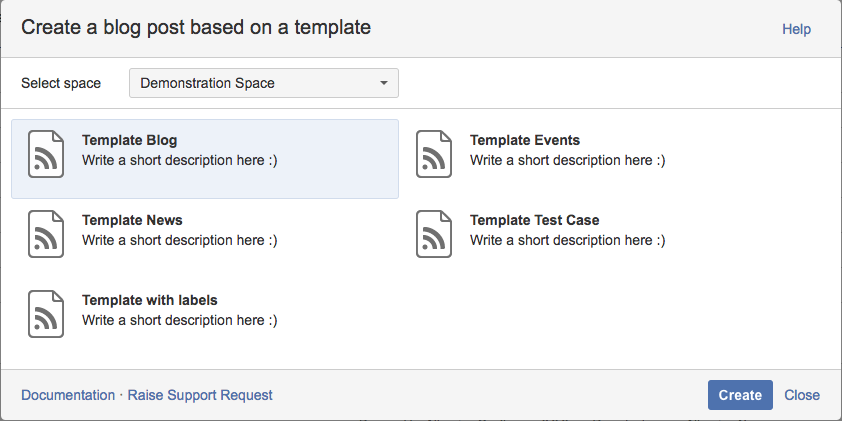Choose the Template with labels title
The image size is (842, 421).
(149, 300)
